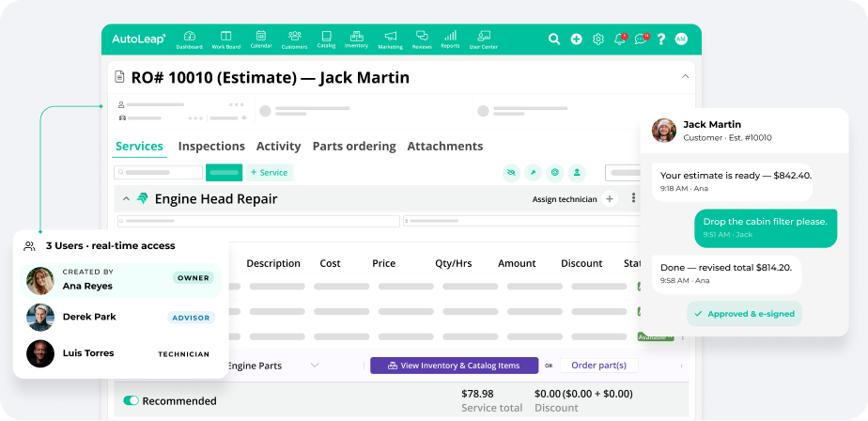Open the Dashboard from top navigation
This screenshot has height=421, width=868.
pos(189,39)
